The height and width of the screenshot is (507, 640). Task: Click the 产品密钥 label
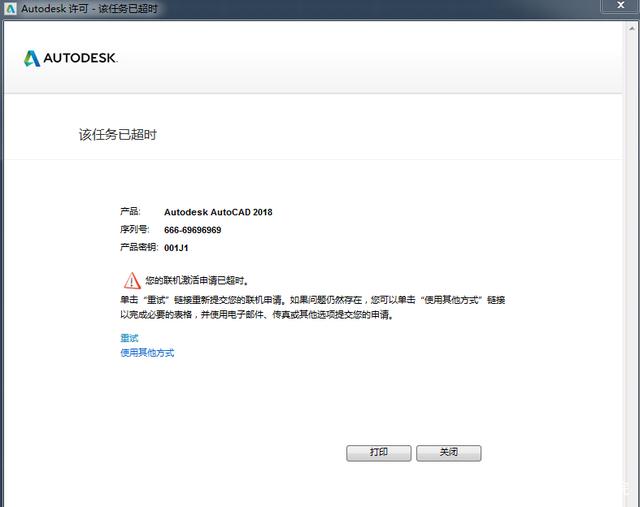[x=139, y=247]
